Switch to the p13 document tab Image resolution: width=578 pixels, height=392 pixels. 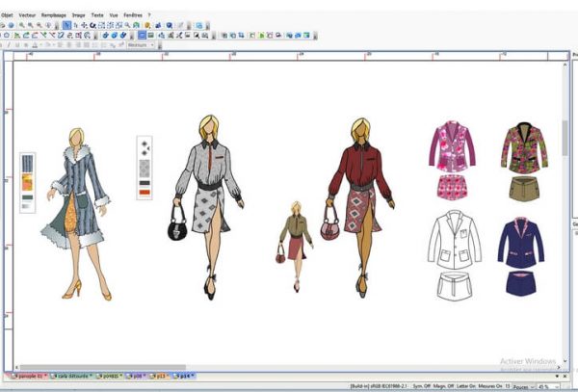tap(160, 377)
